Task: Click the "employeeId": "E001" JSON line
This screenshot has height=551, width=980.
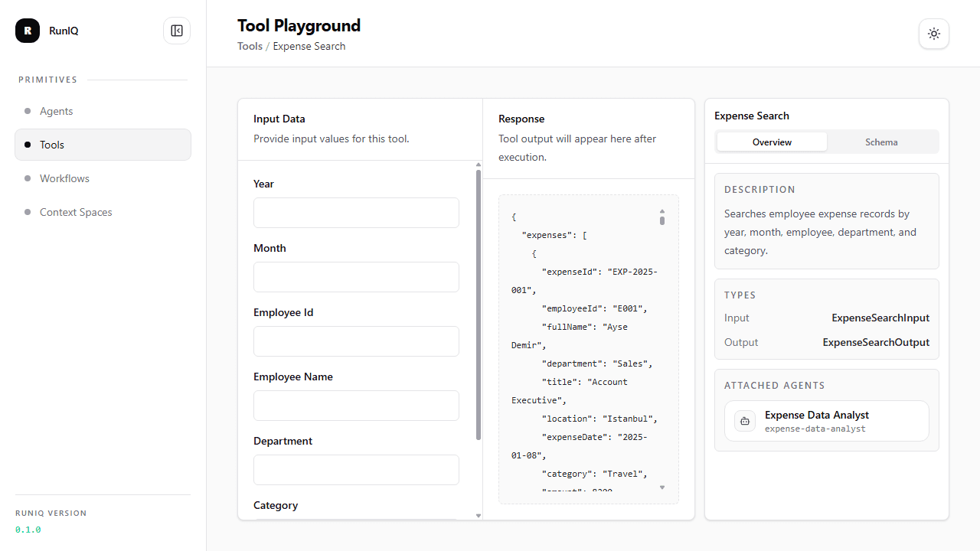Action: [594, 308]
